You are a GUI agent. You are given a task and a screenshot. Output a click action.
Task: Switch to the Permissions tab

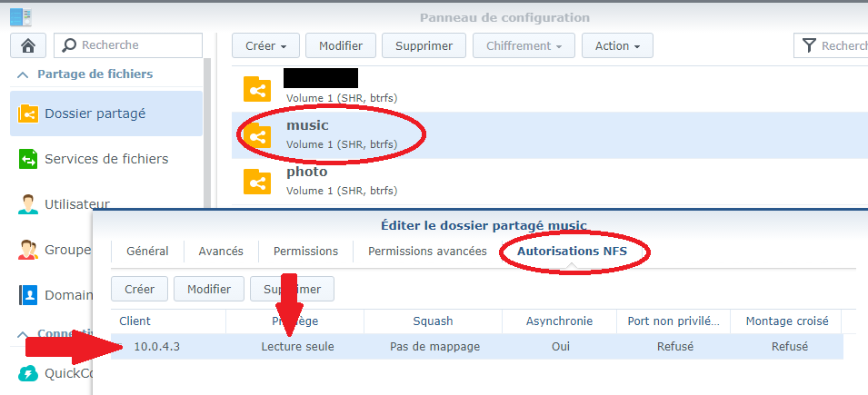(305, 252)
